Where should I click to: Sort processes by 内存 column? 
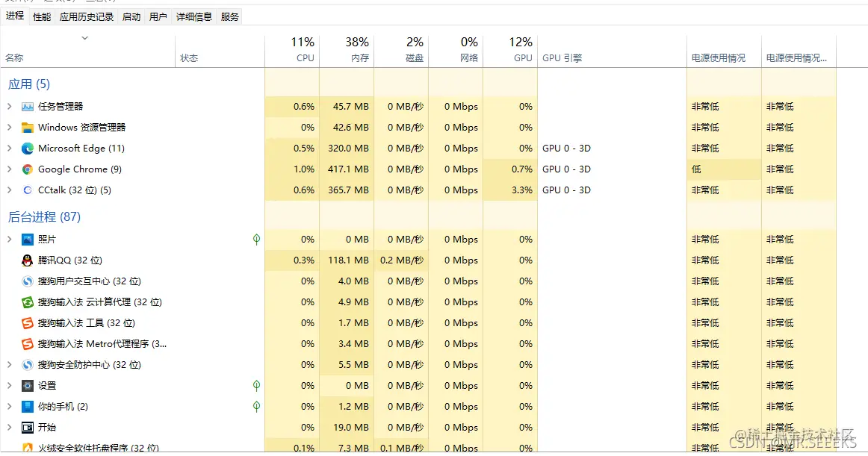[x=347, y=50]
